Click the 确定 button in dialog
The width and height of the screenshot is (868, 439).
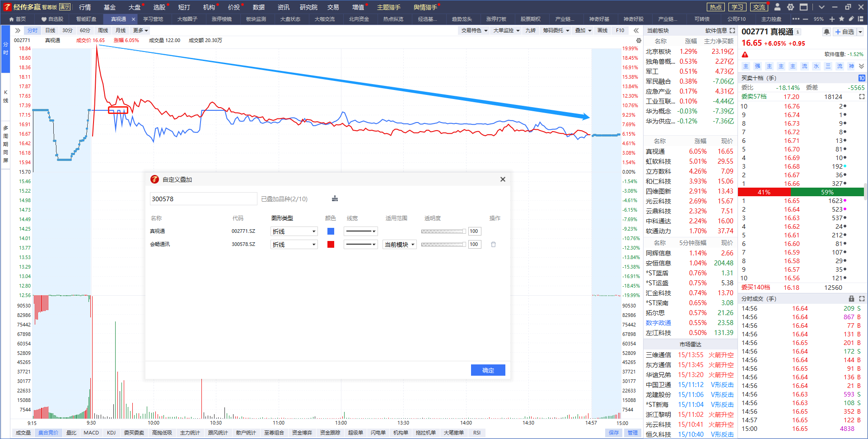[488, 370]
